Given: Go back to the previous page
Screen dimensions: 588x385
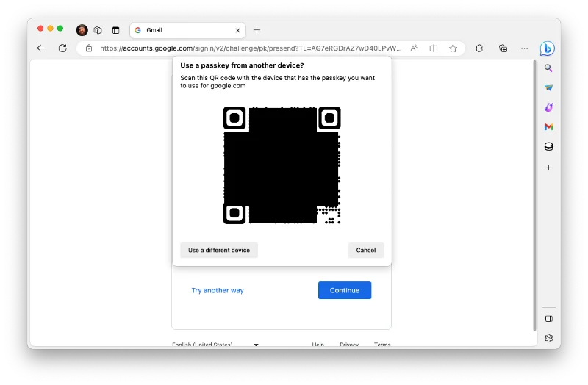Looking at the screenshot, I should (x=41, y=48).
